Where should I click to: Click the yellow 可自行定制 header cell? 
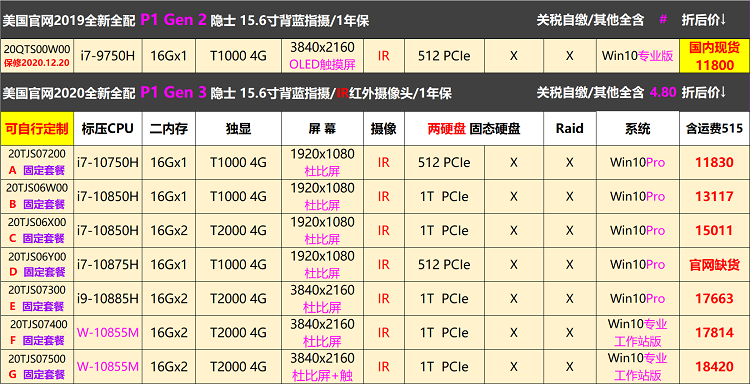pyautogui.click(x=37, y=128)
